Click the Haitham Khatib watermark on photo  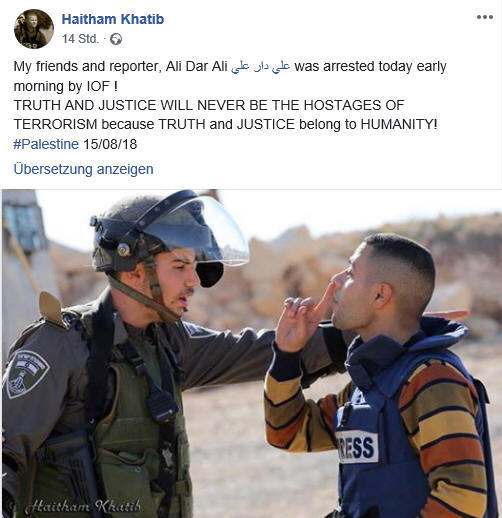(x=82, y=506)
